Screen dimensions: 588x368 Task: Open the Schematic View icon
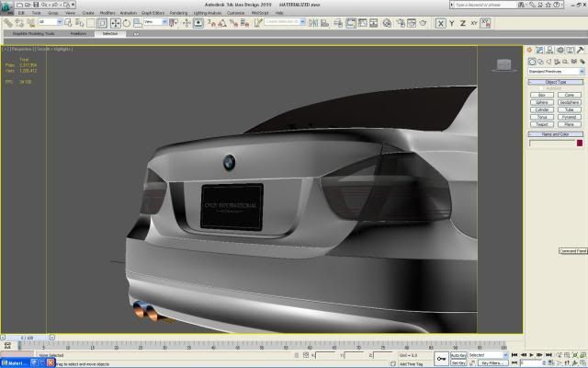(374, 23)
